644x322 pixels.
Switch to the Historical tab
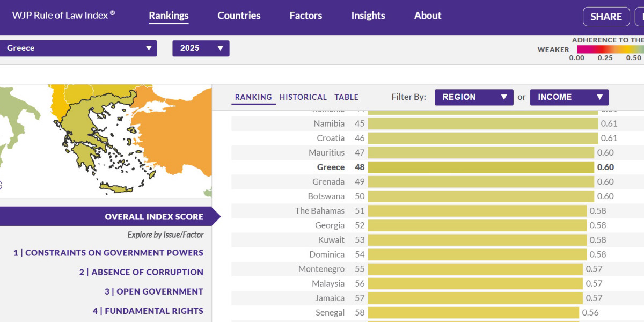[x=303, y=97]
